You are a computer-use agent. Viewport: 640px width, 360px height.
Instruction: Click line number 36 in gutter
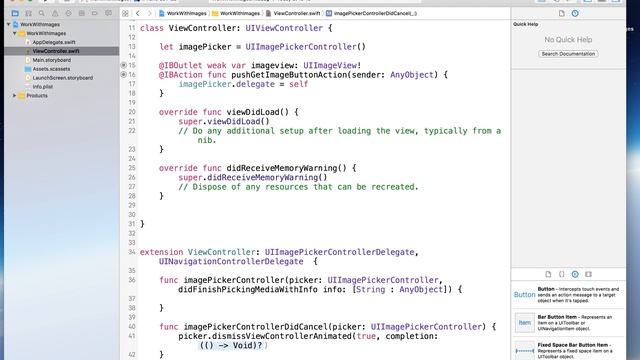(x=131, y=280)
